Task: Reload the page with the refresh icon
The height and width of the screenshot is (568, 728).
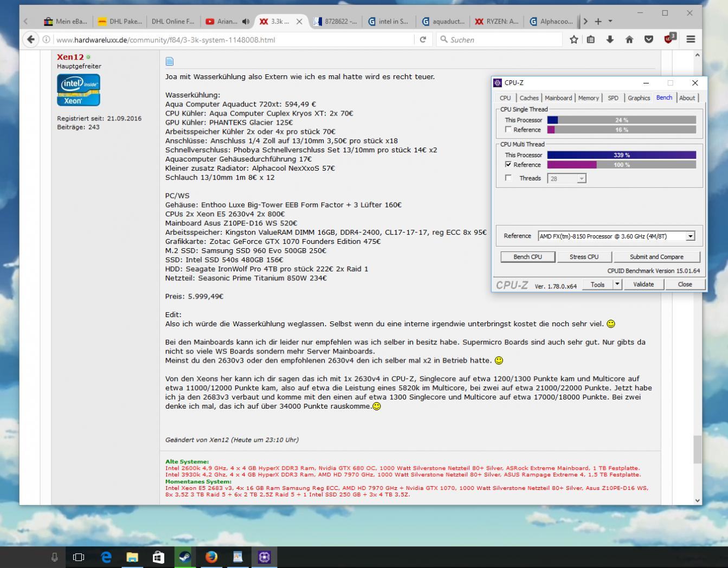Action: tap(423, 39)
